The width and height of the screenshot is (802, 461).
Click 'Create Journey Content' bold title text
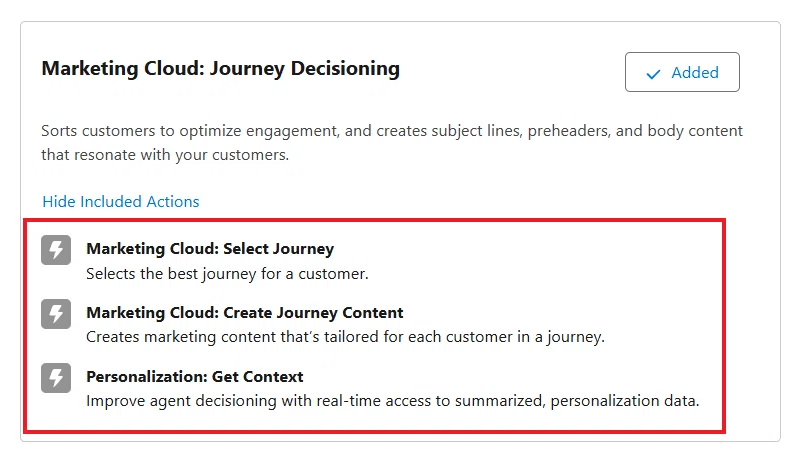314,313
